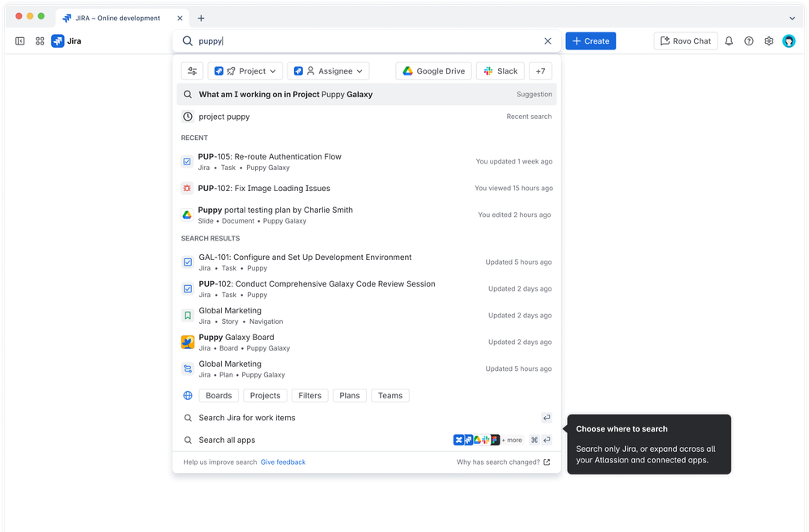Select the Filters chip

click(309, 396)
